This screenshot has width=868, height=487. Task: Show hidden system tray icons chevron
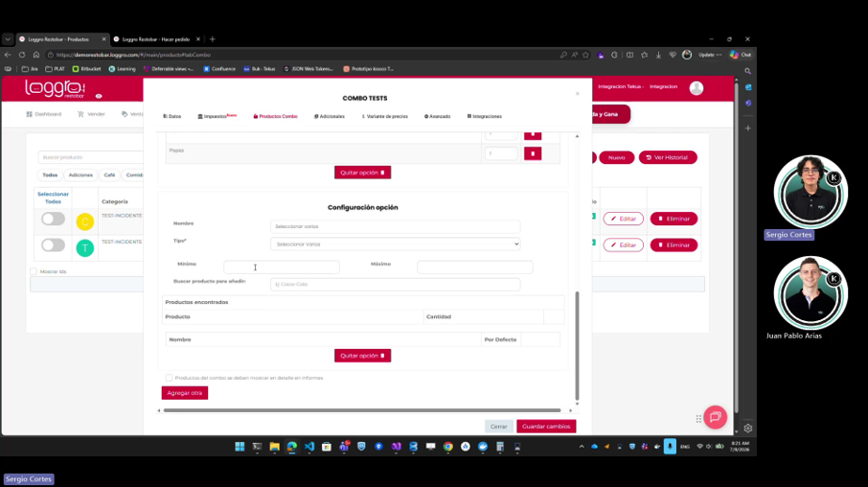[x=582, y=447]
